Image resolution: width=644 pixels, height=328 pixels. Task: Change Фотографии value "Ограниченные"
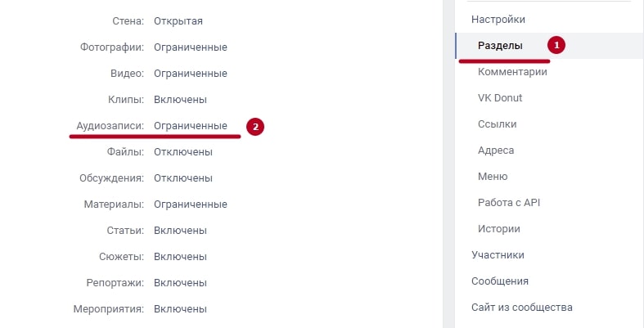pos(191,47)
